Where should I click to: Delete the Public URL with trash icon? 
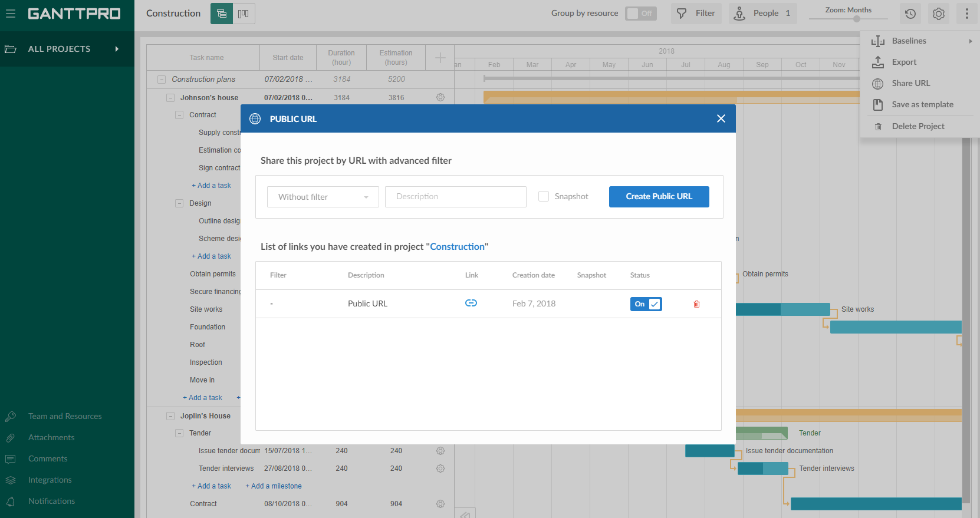click(x=696, y=304)
